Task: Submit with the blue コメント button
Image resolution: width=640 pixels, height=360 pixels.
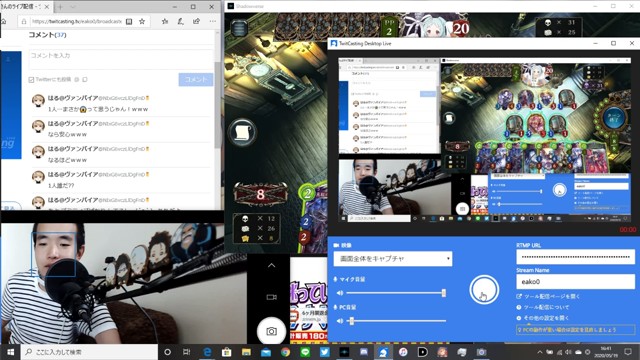Action: tap(196, 80)
